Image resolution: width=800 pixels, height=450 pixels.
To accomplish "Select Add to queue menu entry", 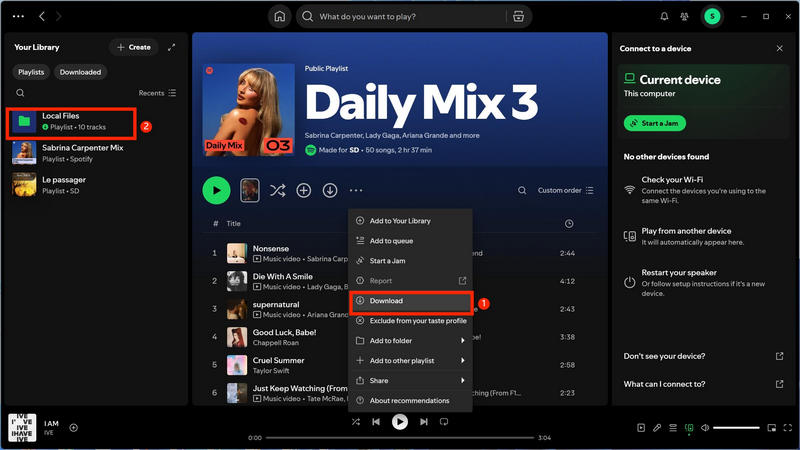I will [410, 241].
